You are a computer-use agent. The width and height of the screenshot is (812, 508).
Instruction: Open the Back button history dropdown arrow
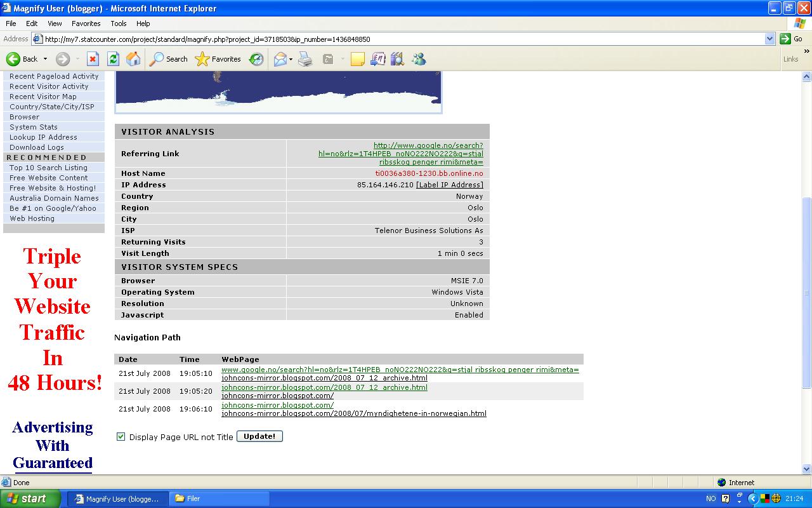point(45,59)
